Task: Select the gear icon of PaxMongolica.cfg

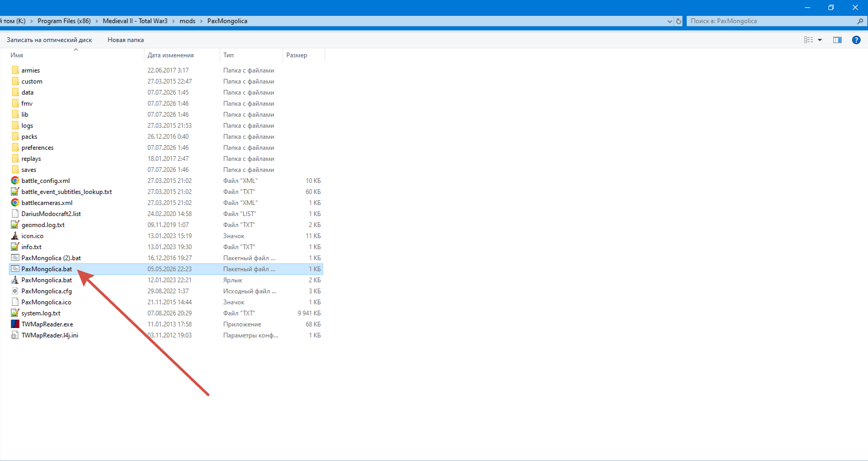Action: point(15,291)
